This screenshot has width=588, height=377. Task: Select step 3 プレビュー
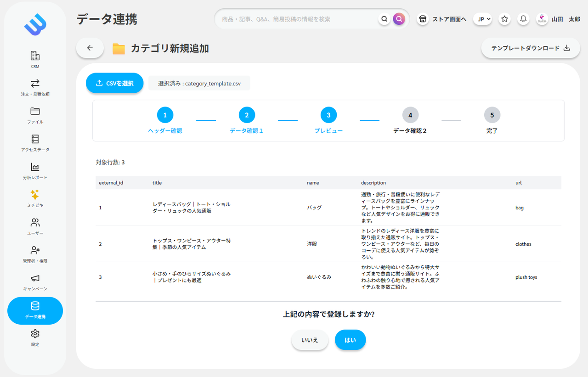click(x=328, y=115)
